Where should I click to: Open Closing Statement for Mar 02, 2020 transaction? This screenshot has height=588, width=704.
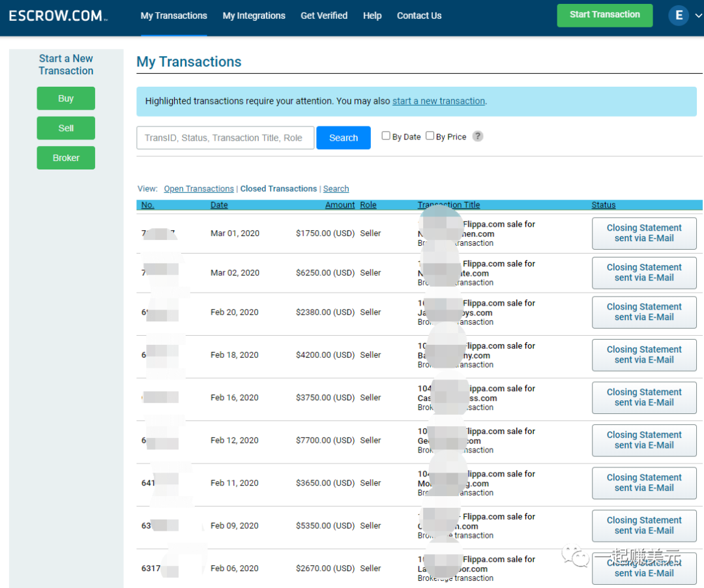click(x=644, y=273)
